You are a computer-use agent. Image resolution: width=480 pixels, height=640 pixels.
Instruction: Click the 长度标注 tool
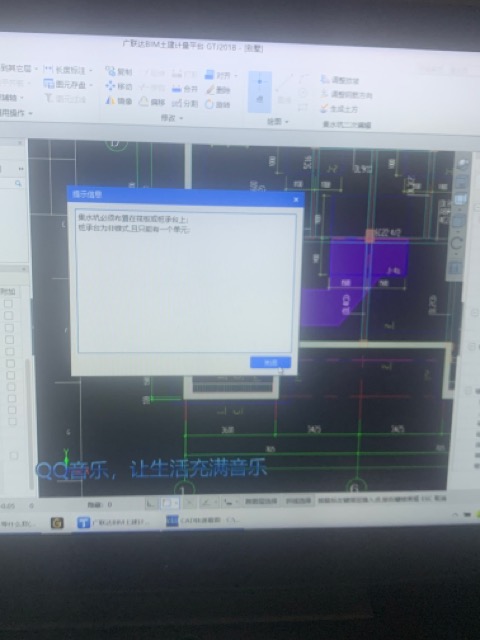point(65,70)
